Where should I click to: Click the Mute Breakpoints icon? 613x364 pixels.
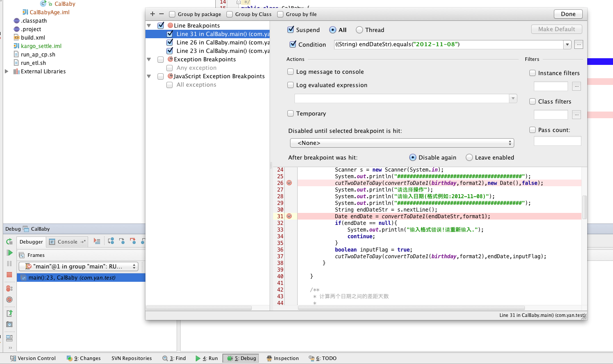(9, 300)
